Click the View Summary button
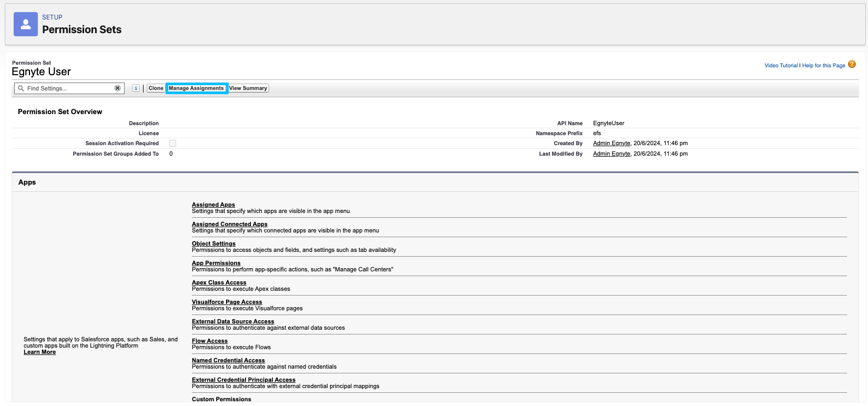This screenshot has height=406, width=868. [x=248, y=88]
